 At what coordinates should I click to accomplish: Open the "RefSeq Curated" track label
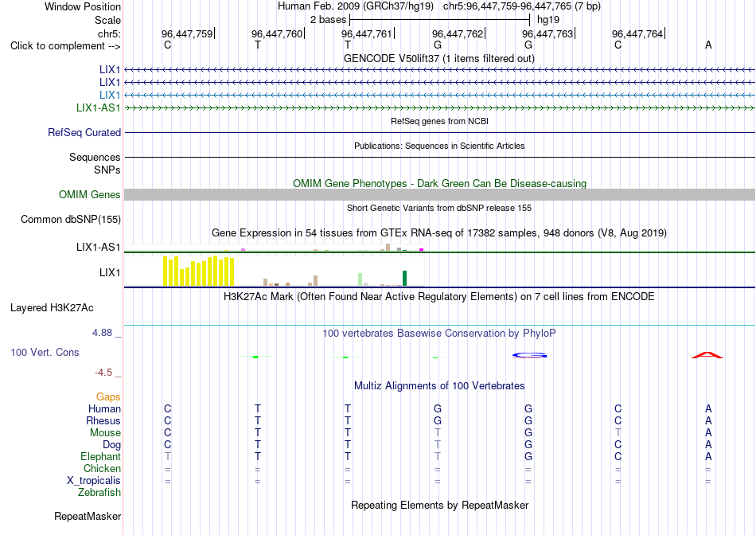[x=84, y=132]
